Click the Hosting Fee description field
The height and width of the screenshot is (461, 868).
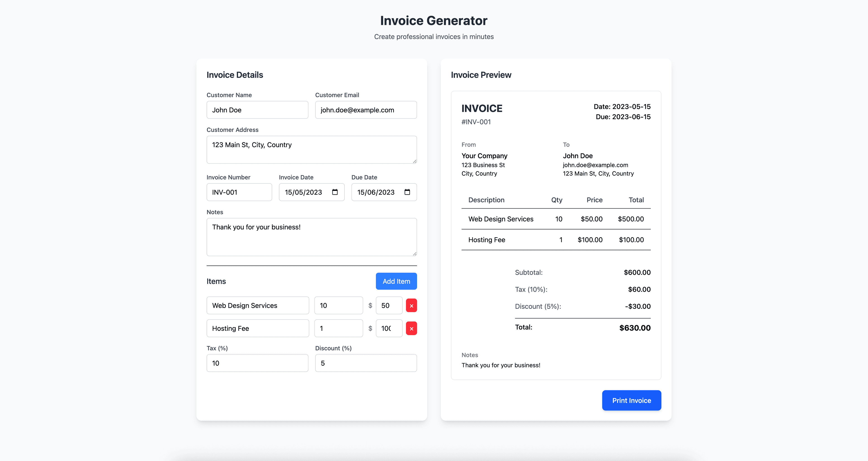tap(257, 328)
